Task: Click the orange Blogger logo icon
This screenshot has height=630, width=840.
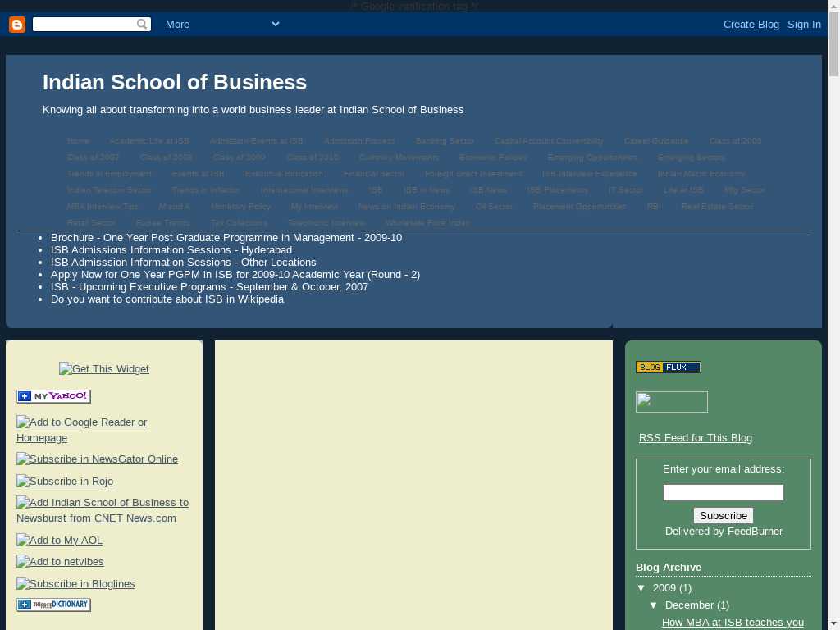Action: (17, 25)
